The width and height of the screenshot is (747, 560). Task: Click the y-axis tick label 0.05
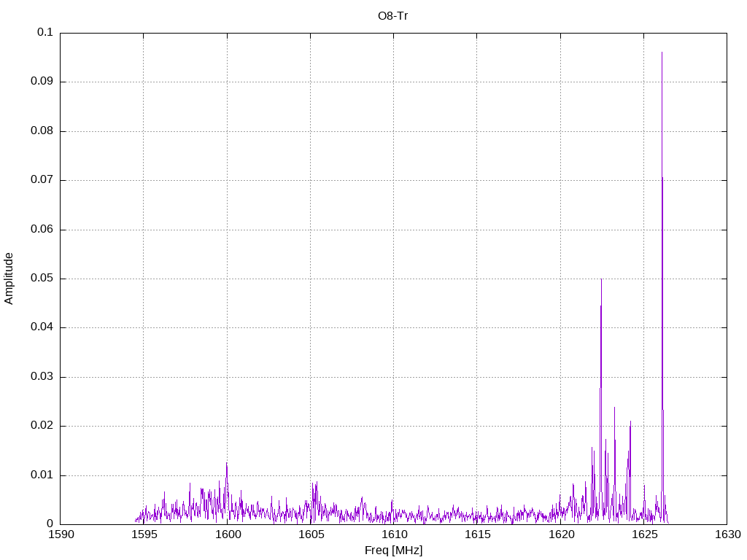click(x=42, y=279)
